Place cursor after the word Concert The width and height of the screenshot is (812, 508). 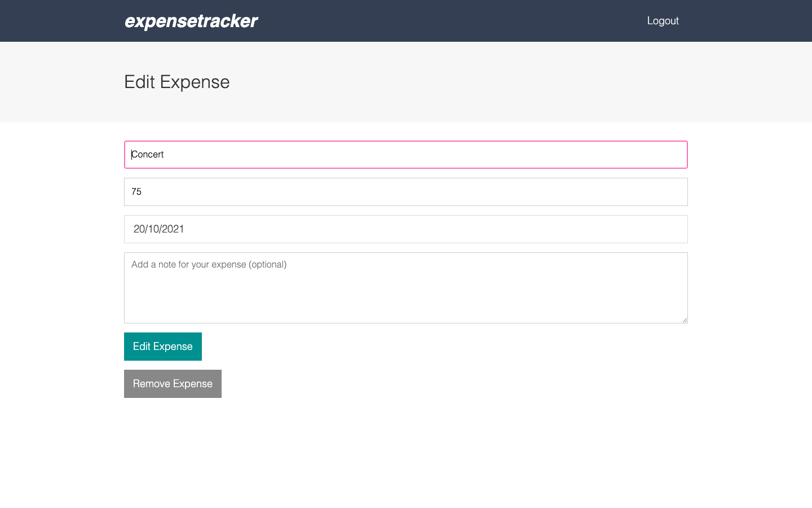164,154
